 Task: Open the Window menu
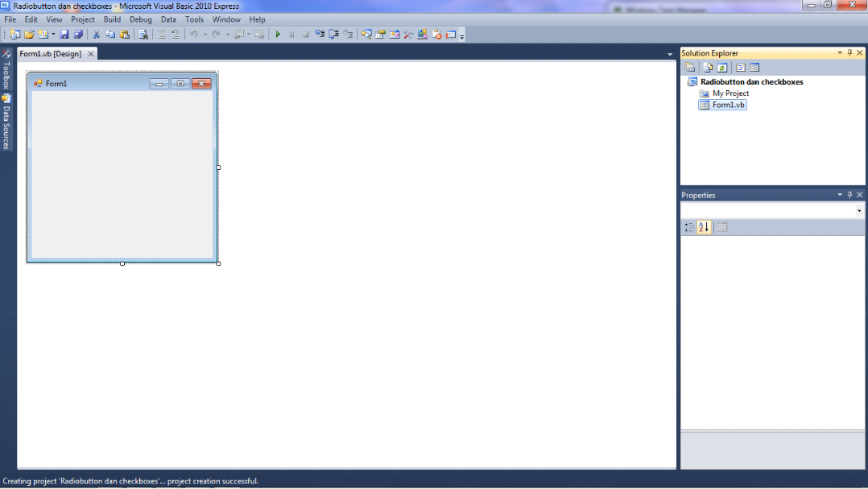[x=226, y=19]
